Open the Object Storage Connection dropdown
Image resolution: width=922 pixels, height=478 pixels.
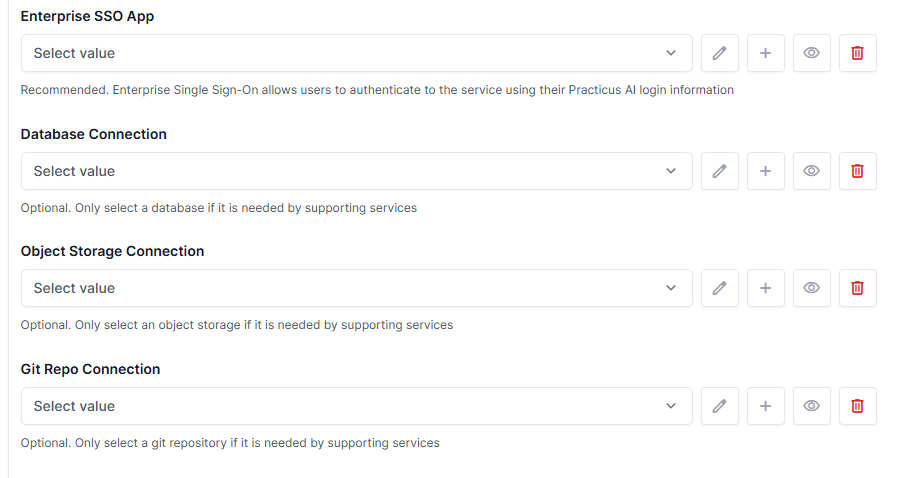coord(356,288)
